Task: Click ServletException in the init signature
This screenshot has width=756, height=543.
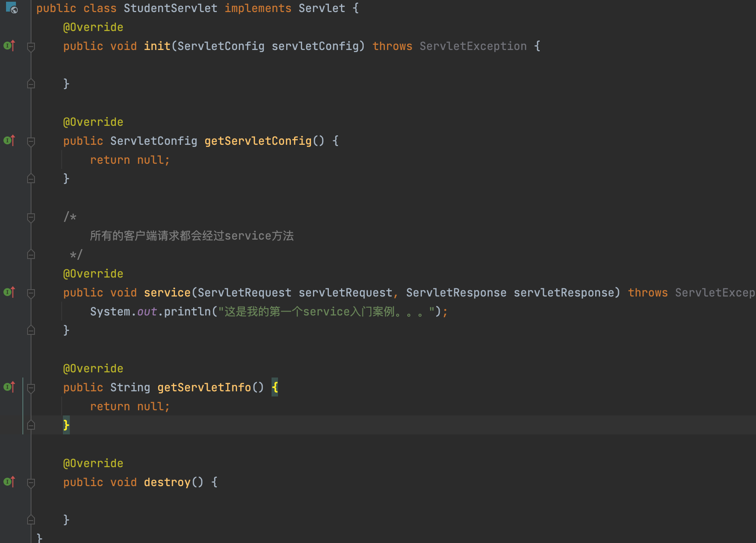Action: pyautogui.click(x=473, y=46)
